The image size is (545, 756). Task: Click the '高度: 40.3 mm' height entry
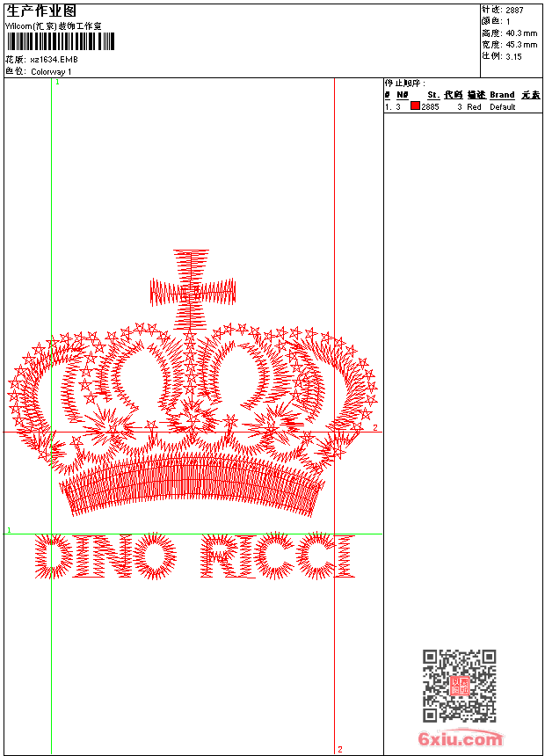click(509, 33)
